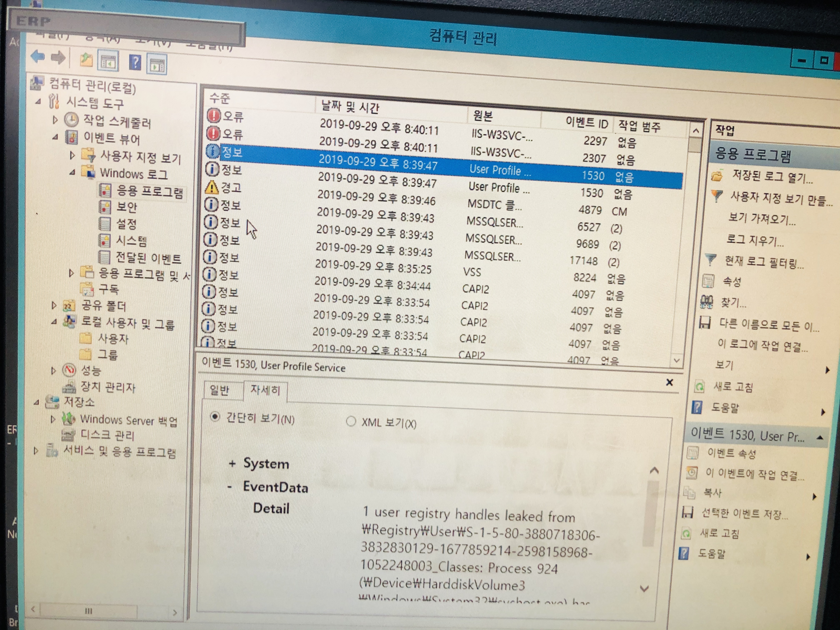
Task: Click the show/hide console tree icon
Action: pyautogui.click(x=108, y=61)
